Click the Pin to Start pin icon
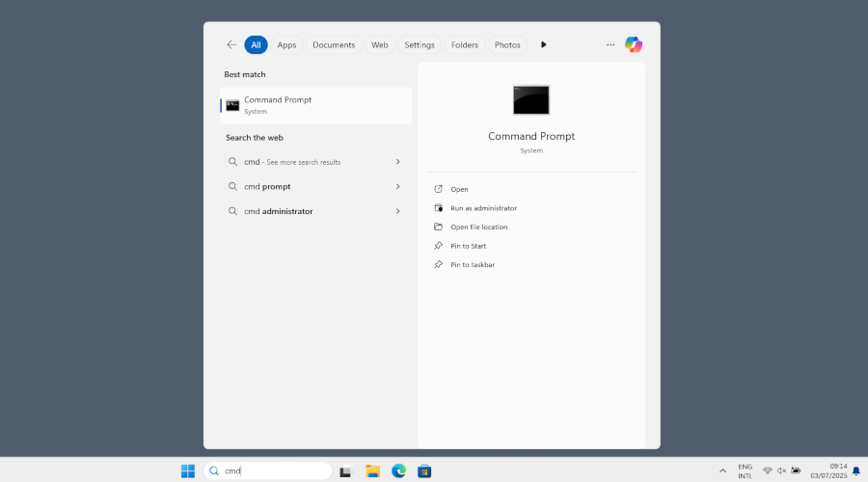This screenshot has height=482, width=868. 439,246
